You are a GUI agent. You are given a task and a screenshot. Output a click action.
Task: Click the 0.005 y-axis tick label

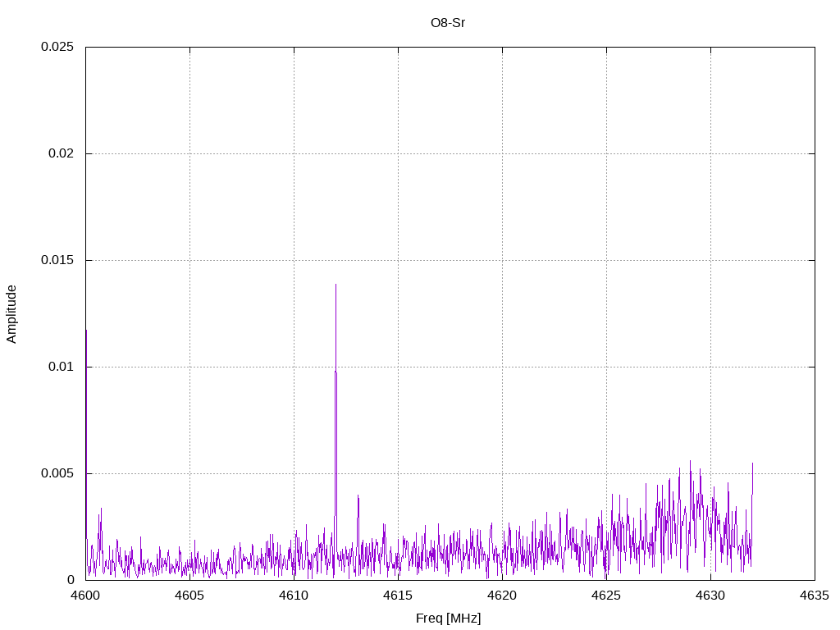57,473
